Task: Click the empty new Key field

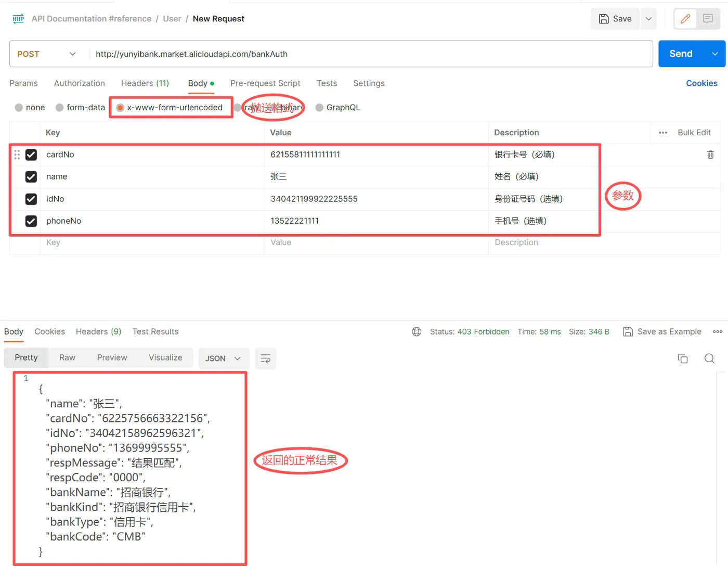Action: [x=152, y=242]
